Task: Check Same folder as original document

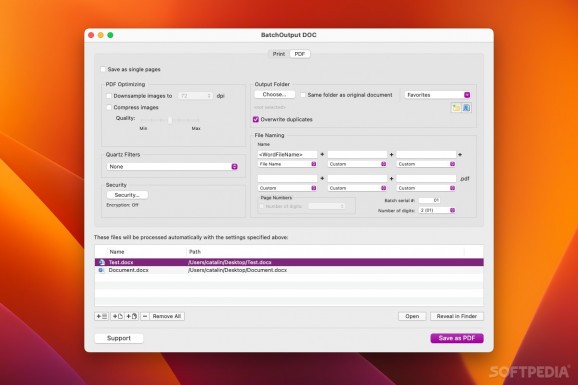Action: point(303,95)
